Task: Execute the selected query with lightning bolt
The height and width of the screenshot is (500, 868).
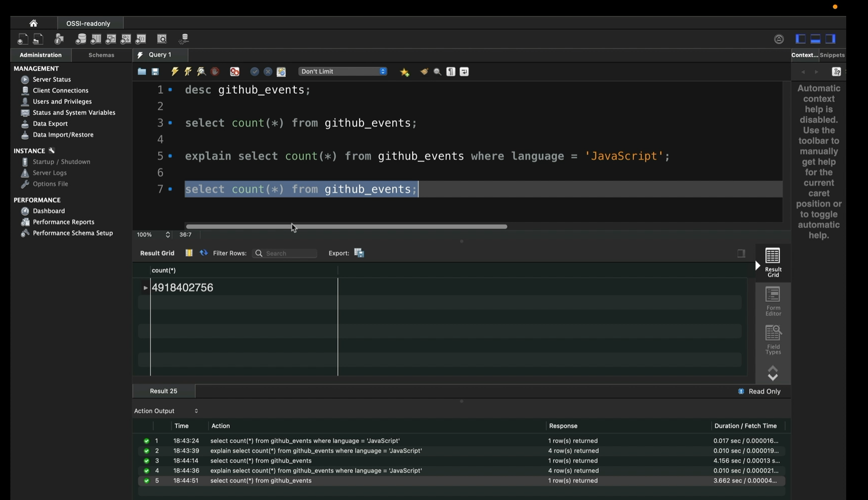Action: click(175, 71)
